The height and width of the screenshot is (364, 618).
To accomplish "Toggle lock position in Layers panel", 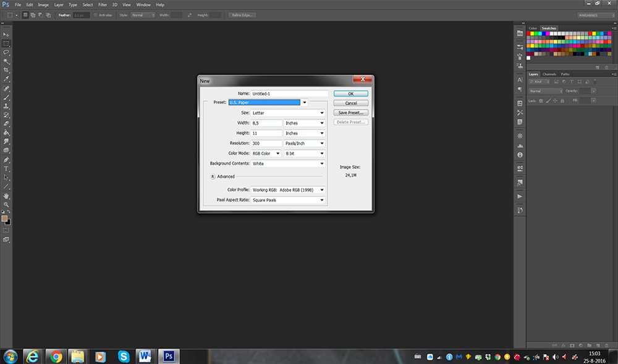I will point(555,101).
